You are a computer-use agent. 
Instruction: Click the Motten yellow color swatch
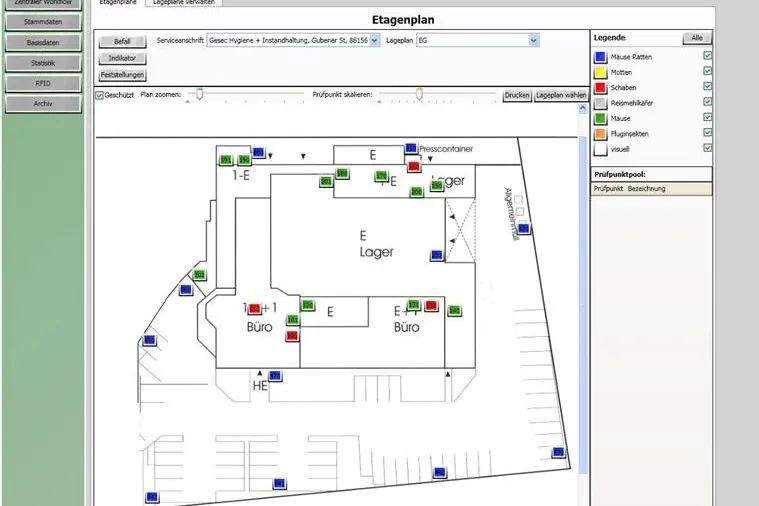[600, 73]
